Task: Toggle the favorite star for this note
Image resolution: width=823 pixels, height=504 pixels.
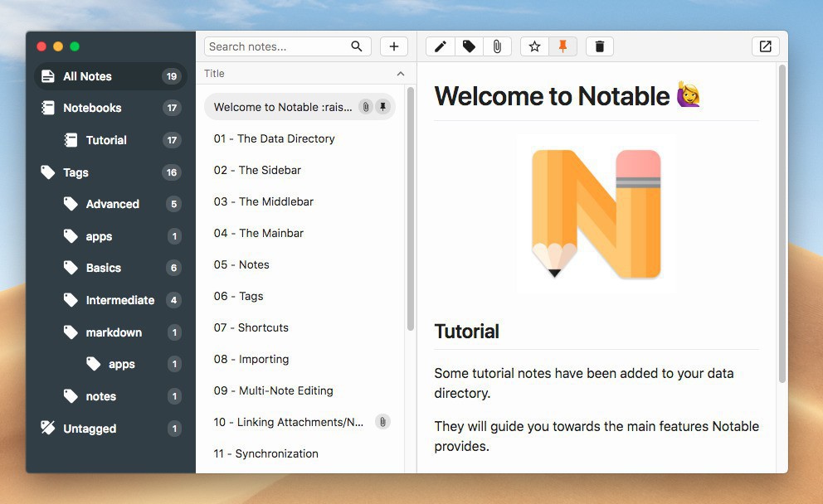Action: (x=534, y=46)
